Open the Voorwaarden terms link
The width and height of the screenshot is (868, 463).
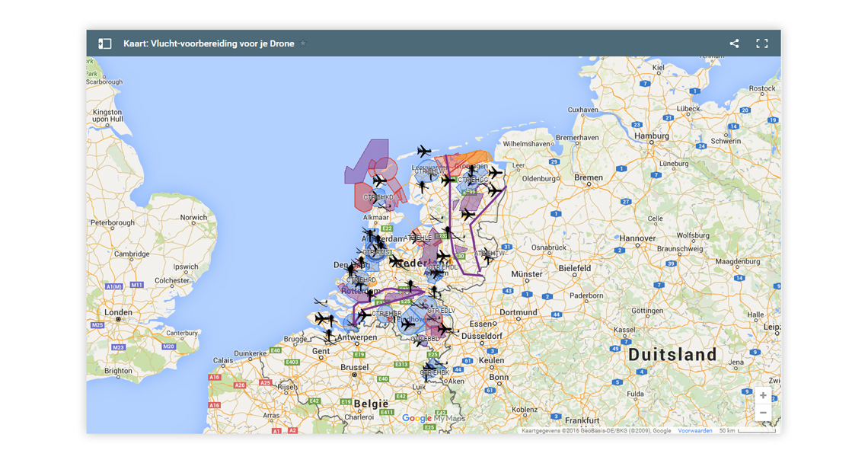(695, 431)
